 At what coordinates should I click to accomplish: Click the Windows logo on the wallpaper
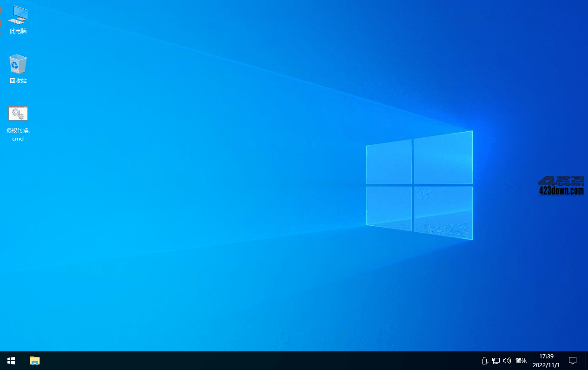[419, 185]
